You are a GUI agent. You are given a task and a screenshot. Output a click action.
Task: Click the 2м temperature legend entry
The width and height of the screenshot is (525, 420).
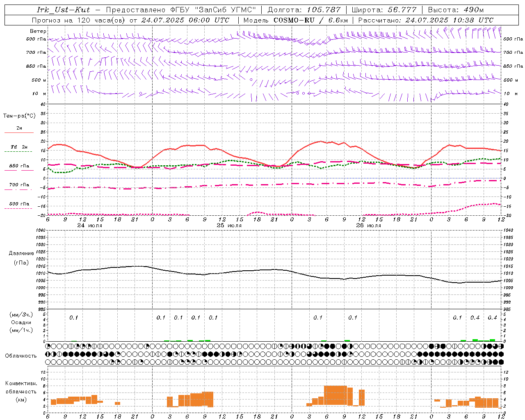point(19,128)
